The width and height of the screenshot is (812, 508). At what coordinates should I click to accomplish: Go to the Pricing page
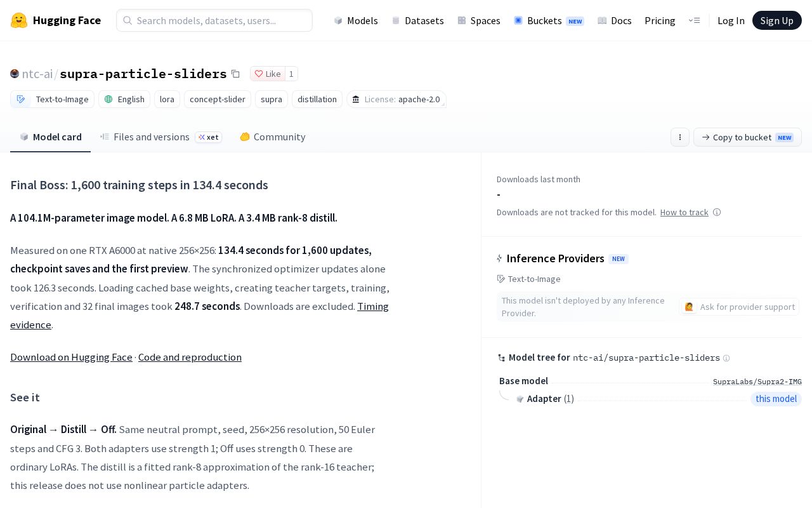[660, 20]
